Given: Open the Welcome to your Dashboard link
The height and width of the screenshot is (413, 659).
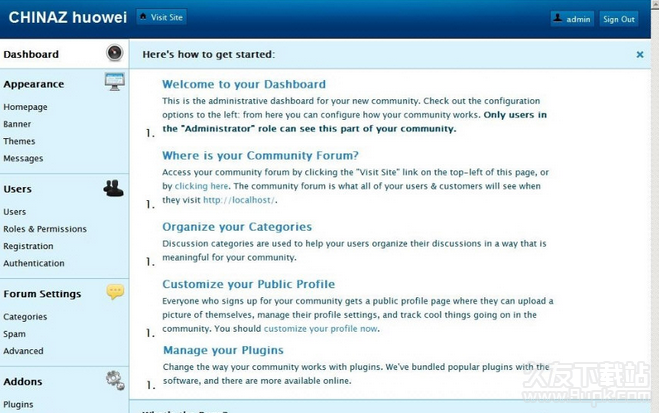Looking at the screenshot, I should [x=244, y=84].
